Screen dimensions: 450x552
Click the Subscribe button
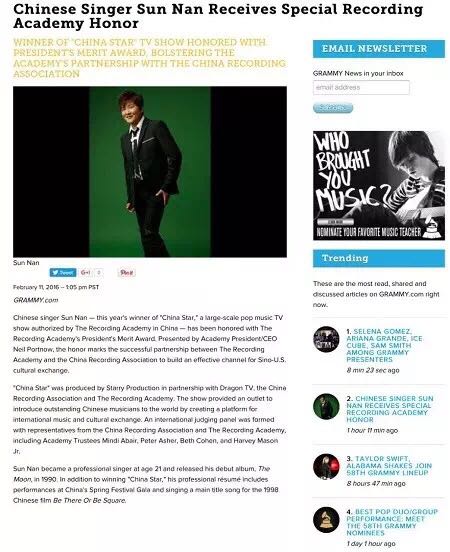click(333, 107)
